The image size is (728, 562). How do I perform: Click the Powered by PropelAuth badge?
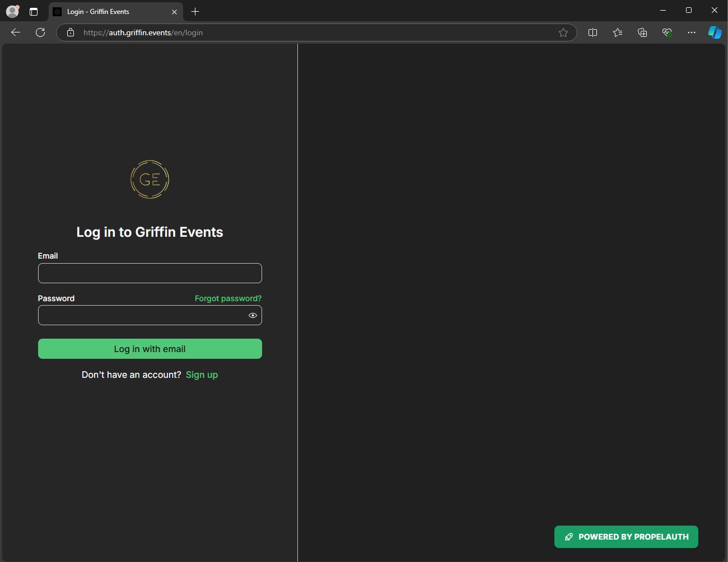click(x=626, y=537)
